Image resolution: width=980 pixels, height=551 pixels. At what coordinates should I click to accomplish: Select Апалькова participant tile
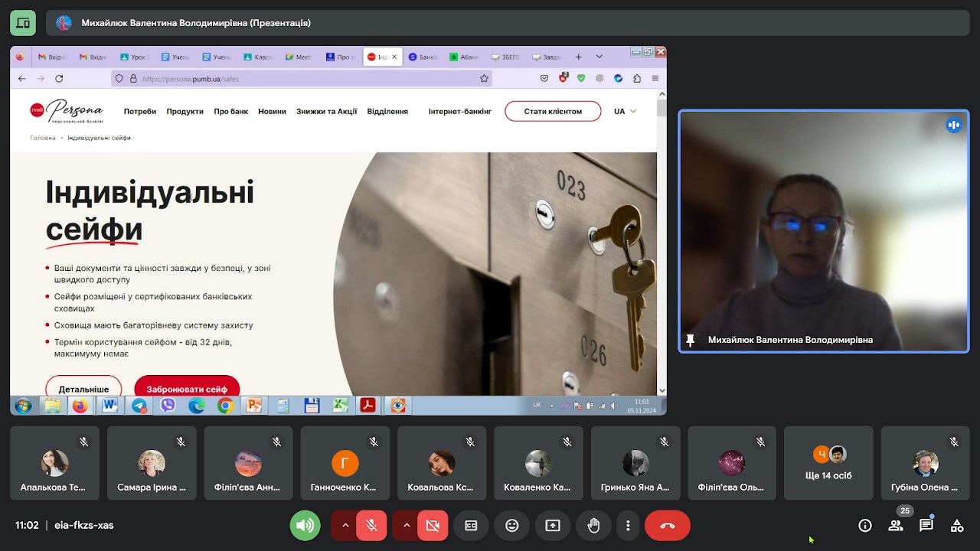pyautogui.click(x=54, y=462)
